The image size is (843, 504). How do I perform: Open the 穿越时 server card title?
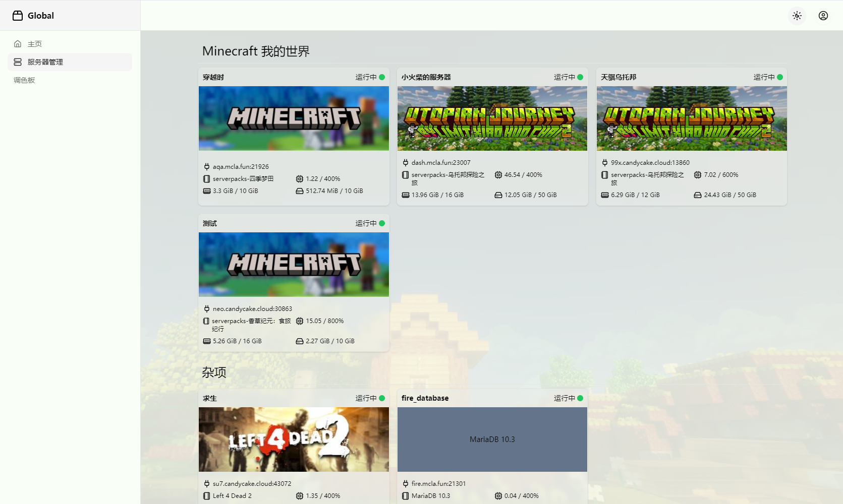tap(213, 77)
